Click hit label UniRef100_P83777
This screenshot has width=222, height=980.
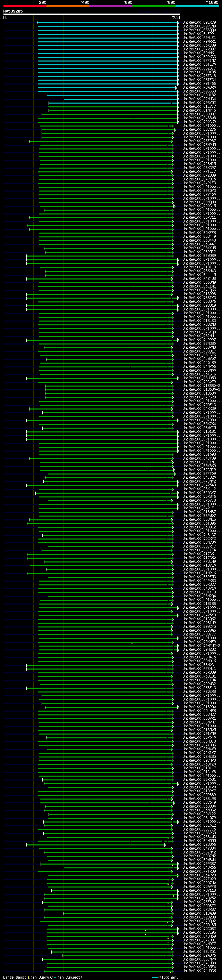(199, 634)
